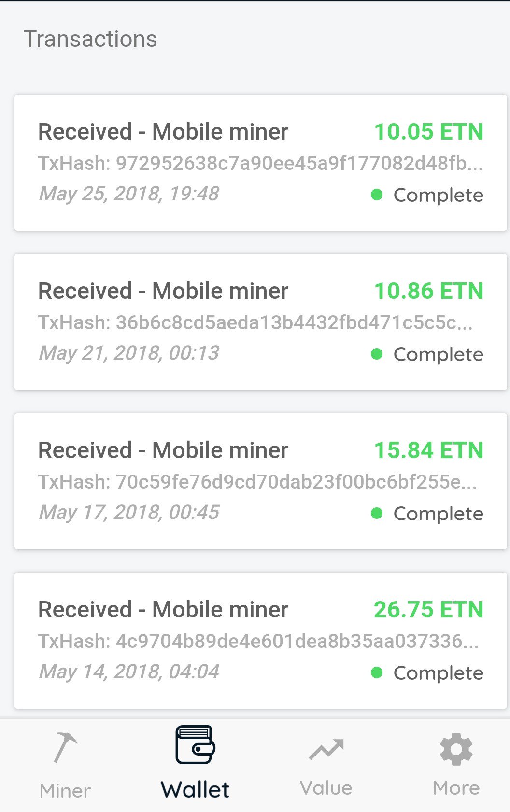Tap the Transactions section heading
The image size is (510, 812).
coord(90,39)
